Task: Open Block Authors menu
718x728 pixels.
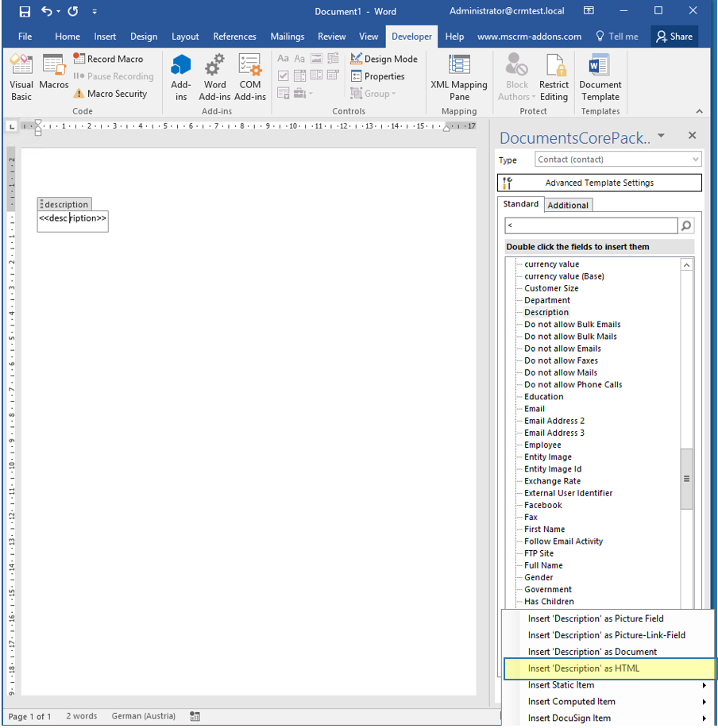Action: coord(517,77)
